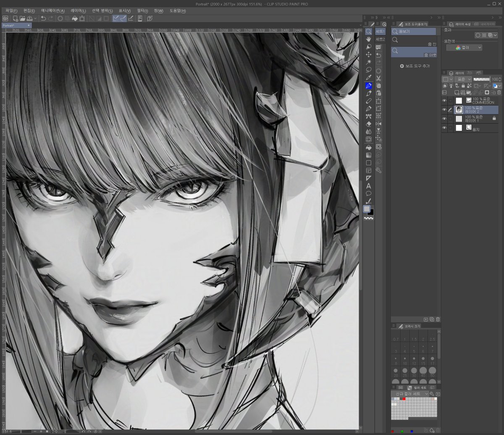Open the 파일(F) menu
This screenshot has width=504, height=435.
[12, 11]
